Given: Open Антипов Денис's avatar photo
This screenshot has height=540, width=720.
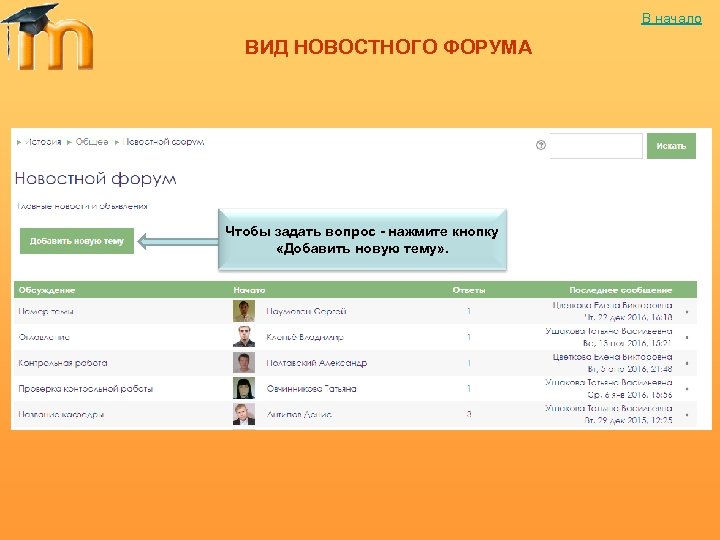Looking at the screenshot, I should [244, 414].
